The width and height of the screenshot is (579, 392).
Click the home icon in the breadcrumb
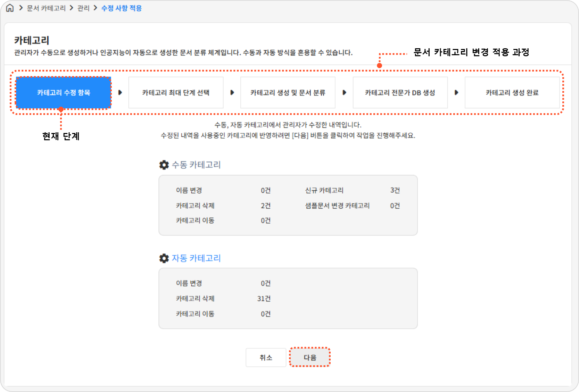point(10,8)
